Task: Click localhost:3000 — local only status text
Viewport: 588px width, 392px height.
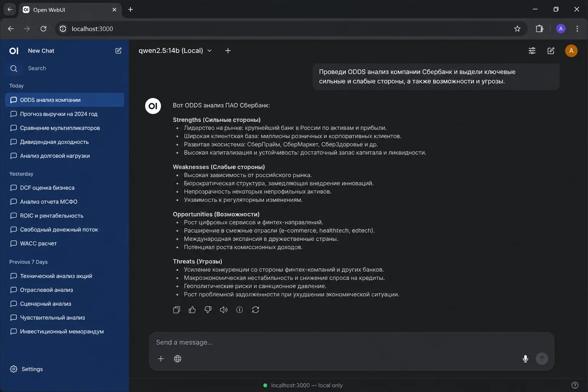Action: [x=307, y=385]
